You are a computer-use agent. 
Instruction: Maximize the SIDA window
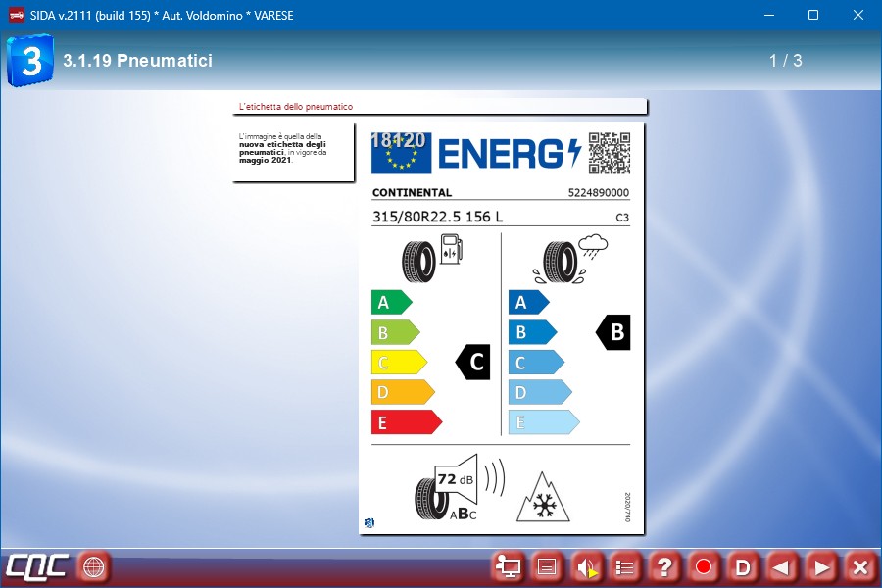pyautogui.click(x=812, y=15)
